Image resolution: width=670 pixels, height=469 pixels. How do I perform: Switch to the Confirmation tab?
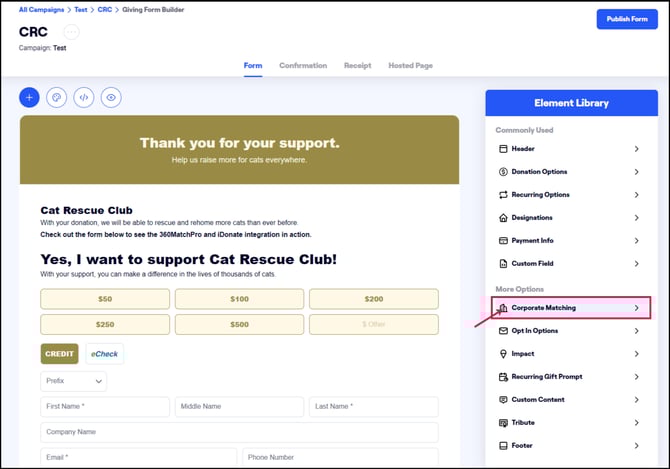point(303,66)
